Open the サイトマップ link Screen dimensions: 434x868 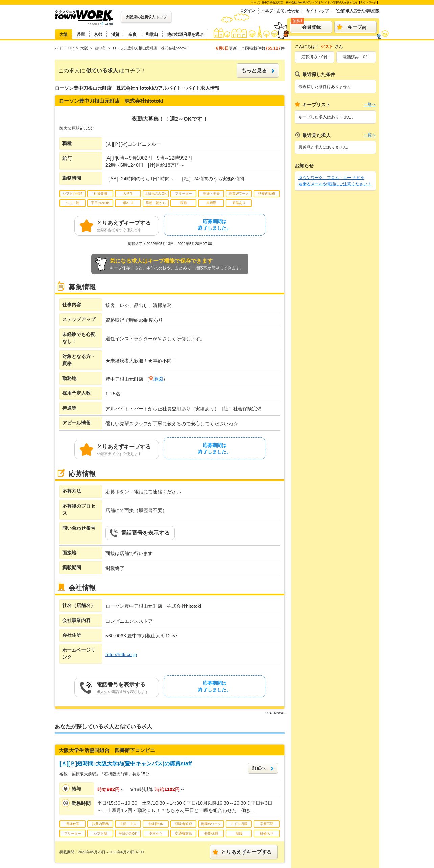pos(317,11)
